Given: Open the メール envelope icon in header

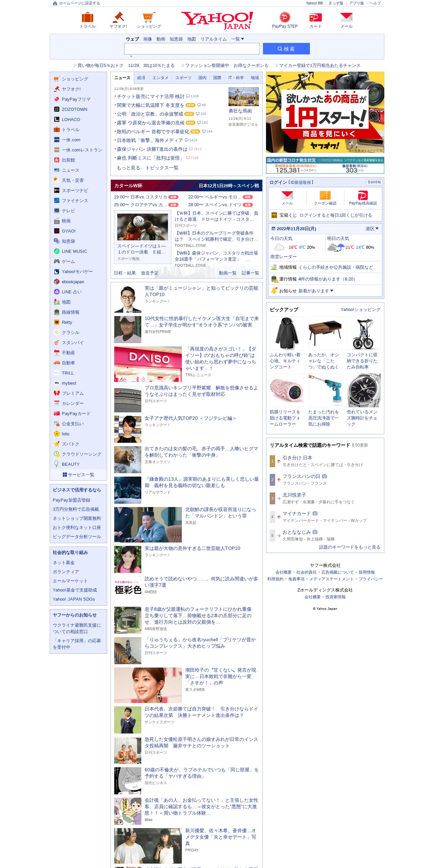Looking at the screenshot, I should [x=346, y=17].
